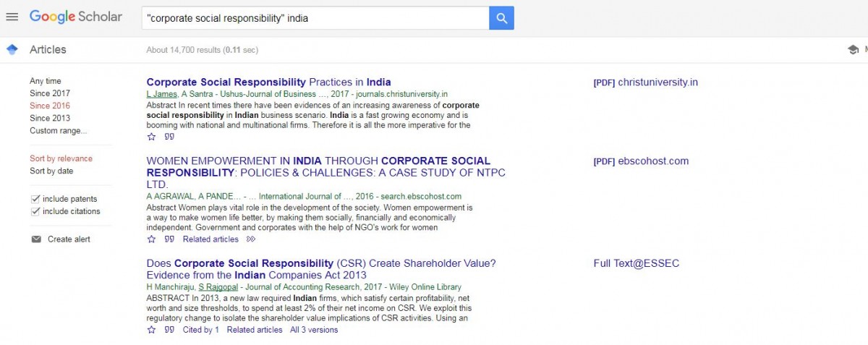The image size is (868, 345).
Task: Save the Corporate Social Responsibility Practices article with star
Action: pos(151,136)
